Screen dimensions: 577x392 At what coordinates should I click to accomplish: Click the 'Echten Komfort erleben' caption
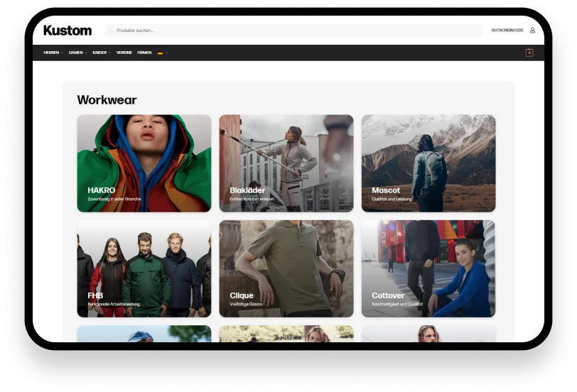pos(252,199)
